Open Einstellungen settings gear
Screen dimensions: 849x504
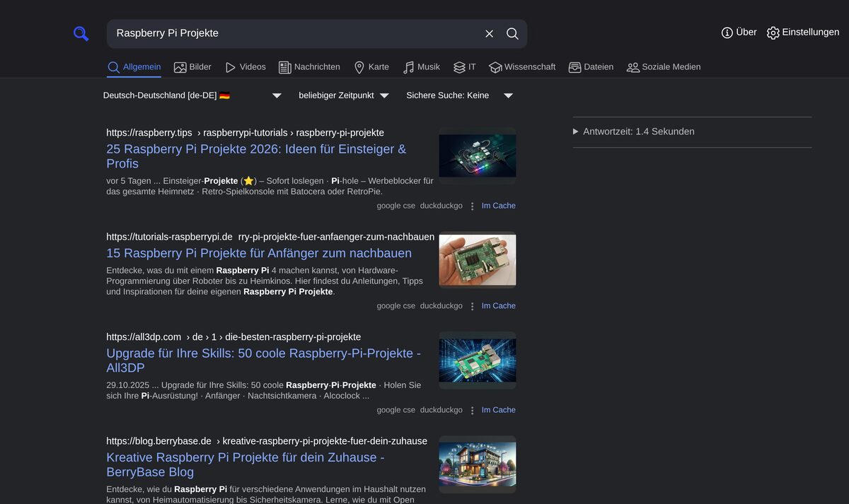(x=803, y=33)
